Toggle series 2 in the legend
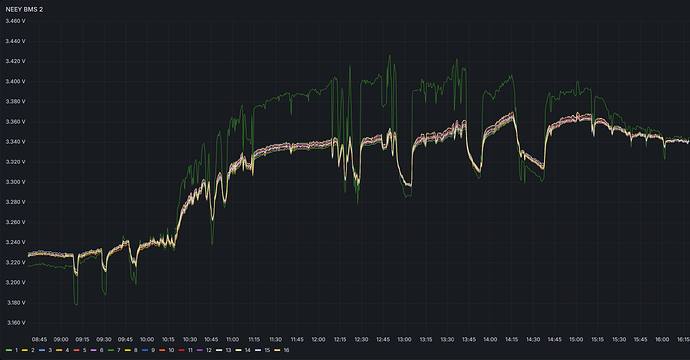The image size is (690, 360). pos(33,350)
